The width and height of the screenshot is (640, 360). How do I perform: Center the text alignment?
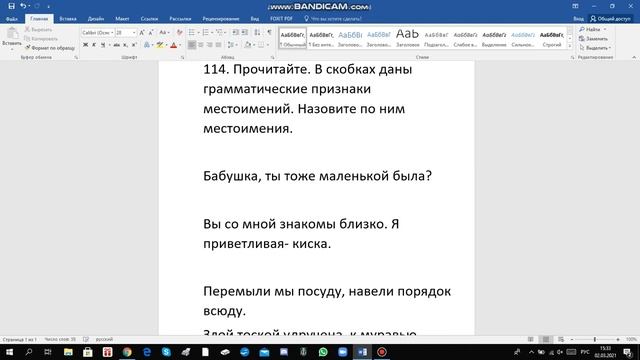pyautogui.click(x=200, y=45)
